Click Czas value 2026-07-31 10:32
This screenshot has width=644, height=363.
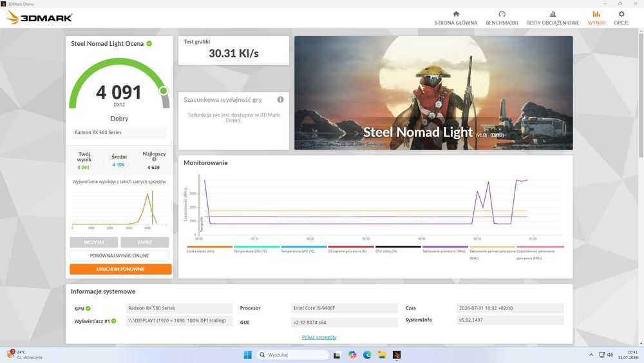(509, 308)
